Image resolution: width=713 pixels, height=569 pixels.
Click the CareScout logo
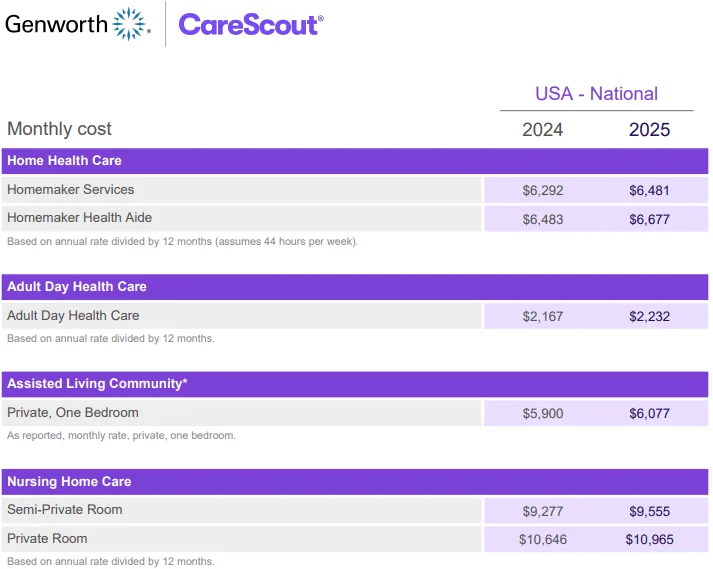click(251, 25)
